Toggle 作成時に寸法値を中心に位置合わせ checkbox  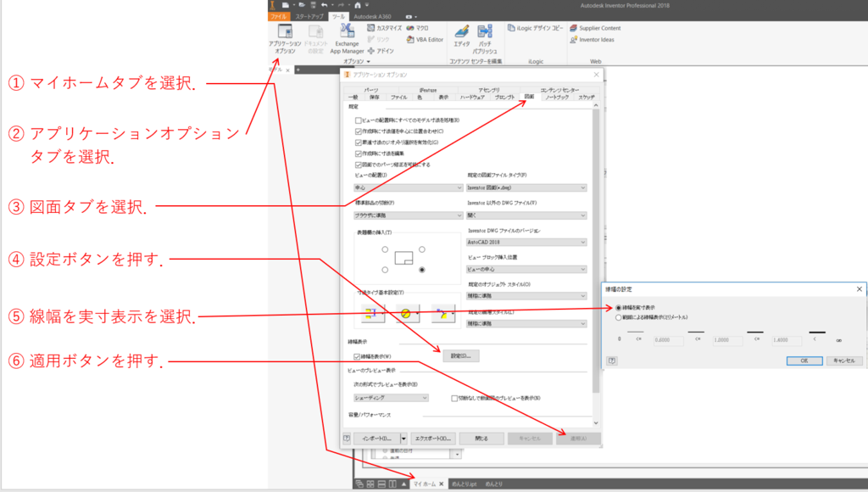359,131
